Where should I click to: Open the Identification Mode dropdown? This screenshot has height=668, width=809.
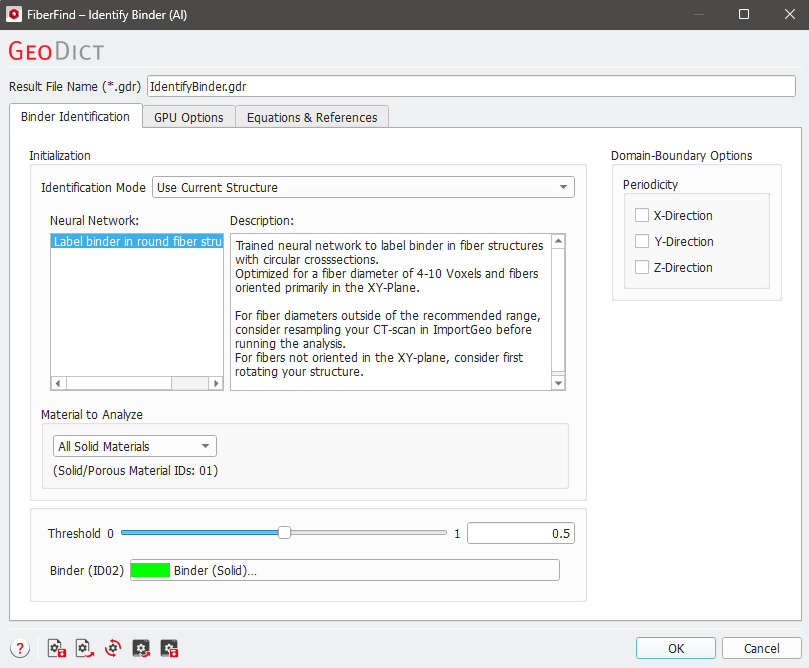[363, 187]
